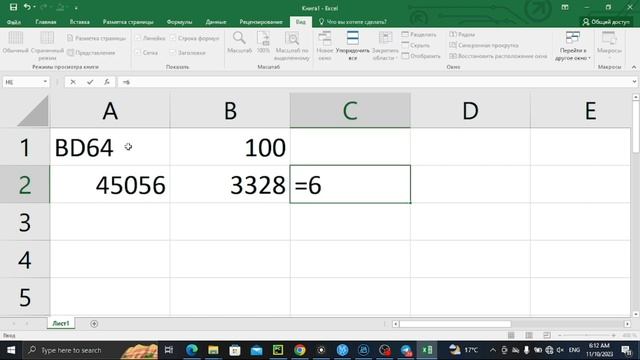Click cell B2 containing 3328
Screen dimensions: 640x360
click(x=230, y=184)
